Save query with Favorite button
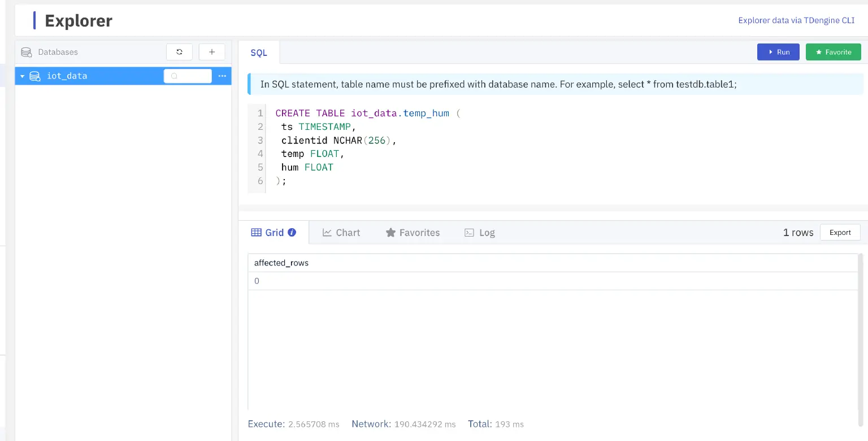 (x=833, y=52)
